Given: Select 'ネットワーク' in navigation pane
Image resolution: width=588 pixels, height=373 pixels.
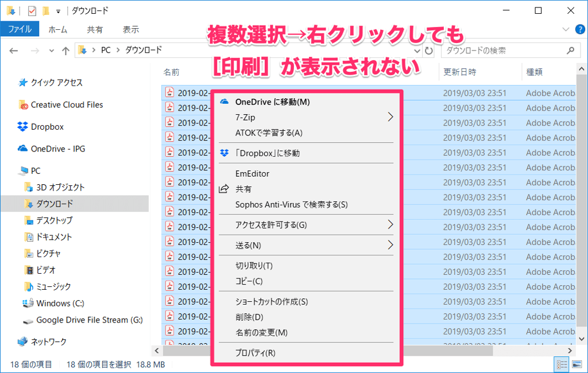Looking at the screenshot, I should point(48,342).
